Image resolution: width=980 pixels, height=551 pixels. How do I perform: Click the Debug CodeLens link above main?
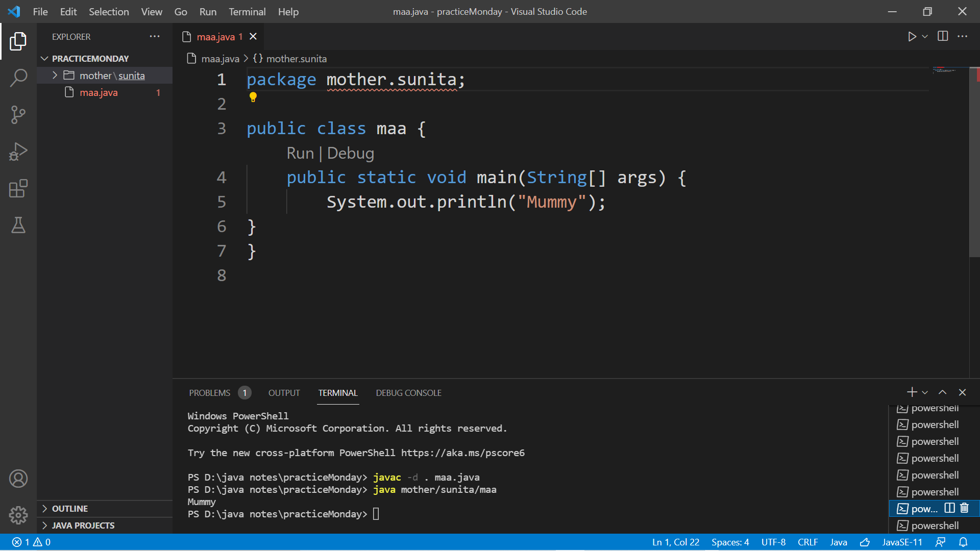tap(350, 154)
